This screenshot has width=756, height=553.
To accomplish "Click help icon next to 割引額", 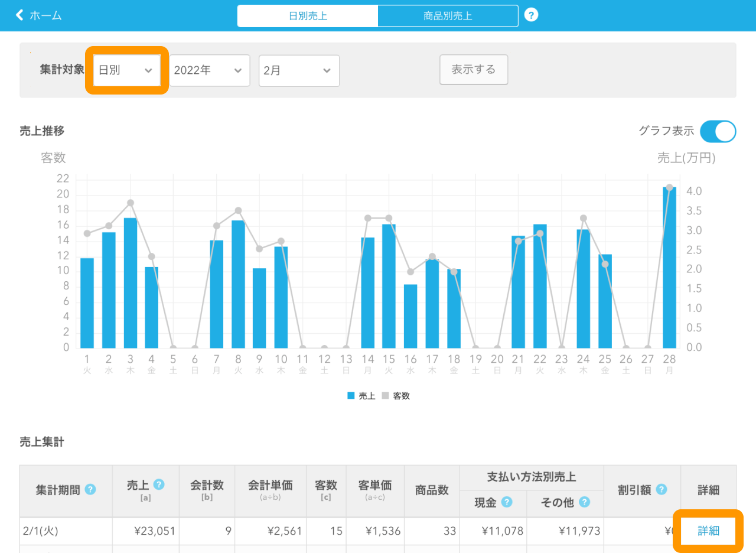I will point(661,489).
